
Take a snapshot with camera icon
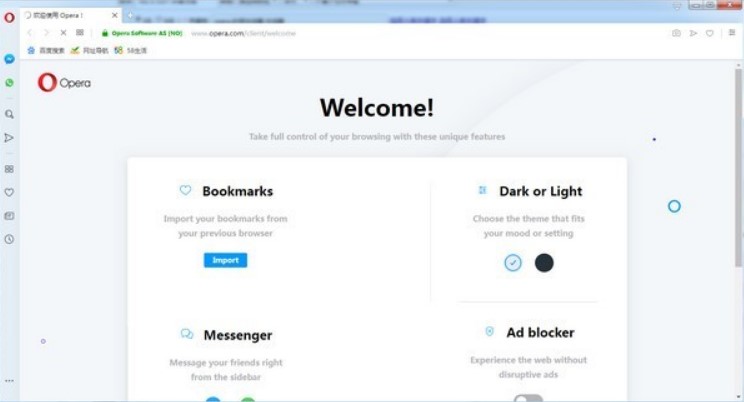tap(676, 33)
